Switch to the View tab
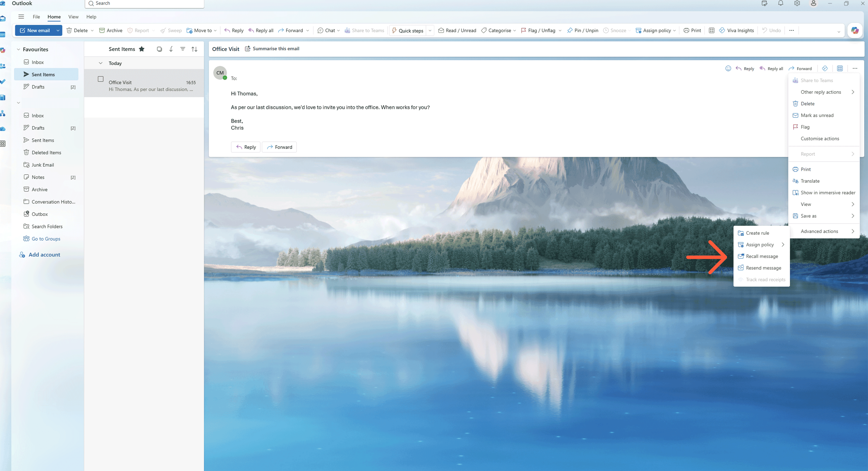The width and height of the screenshot is (868, 471). coord(73,17)
